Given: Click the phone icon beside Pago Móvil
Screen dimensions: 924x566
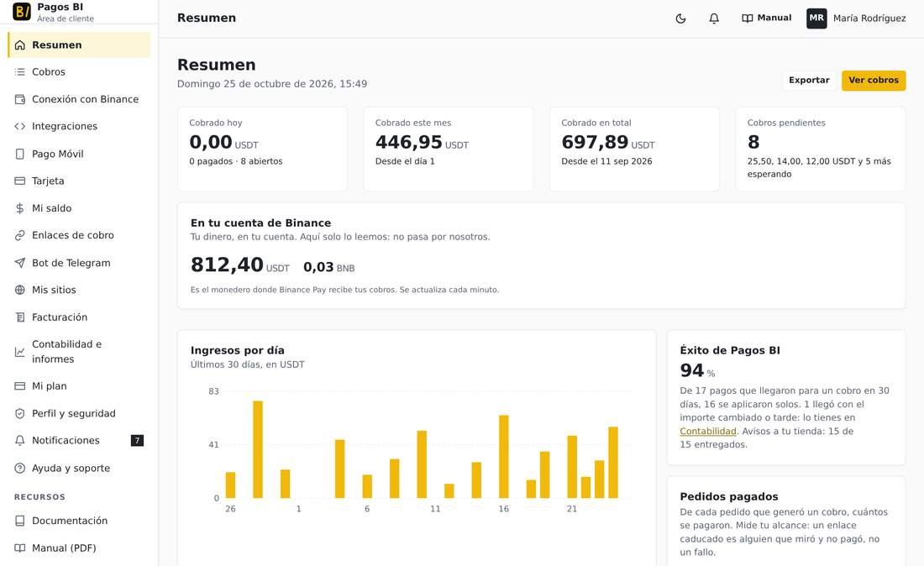Looking at the screenshot, I should 20,154.
